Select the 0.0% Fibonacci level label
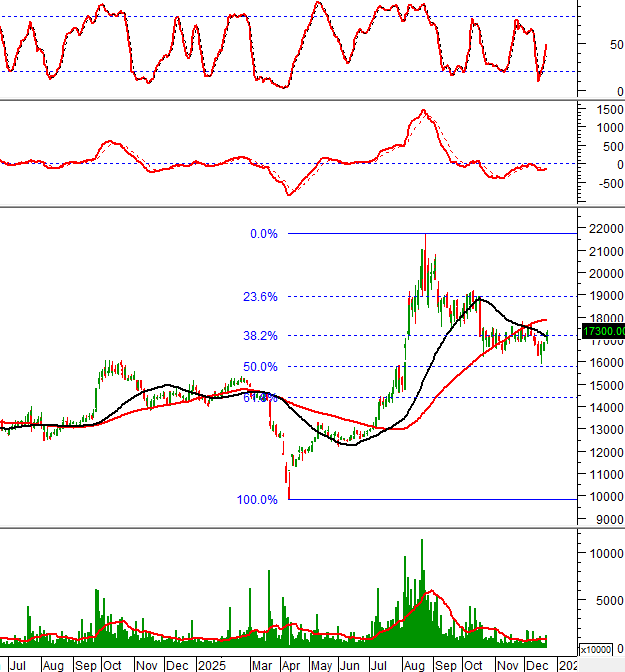The image size is (625, 672). click(263, 234)
